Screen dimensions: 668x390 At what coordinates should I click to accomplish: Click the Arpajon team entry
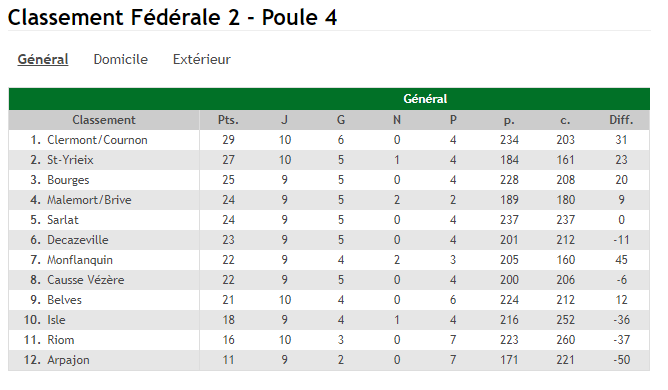coord(68,360)
